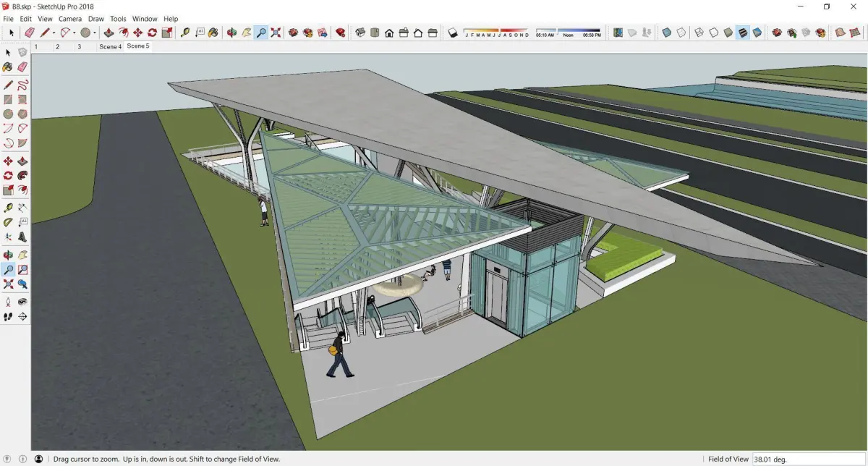Activate the Move tool in the top toolbar

[x=137, y=33]
